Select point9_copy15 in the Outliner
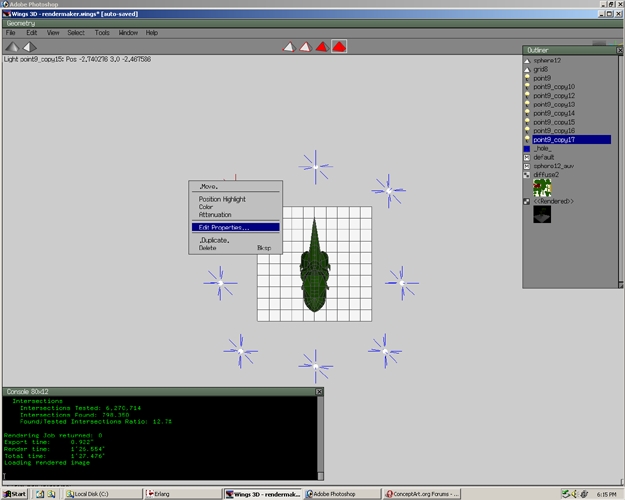The width and height of the screenshot is (625, 500). coord(554,122)
